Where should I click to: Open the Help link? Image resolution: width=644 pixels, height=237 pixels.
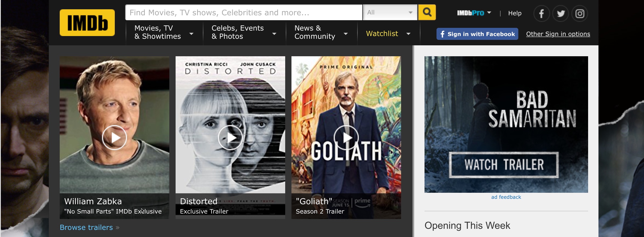point(514,13)
